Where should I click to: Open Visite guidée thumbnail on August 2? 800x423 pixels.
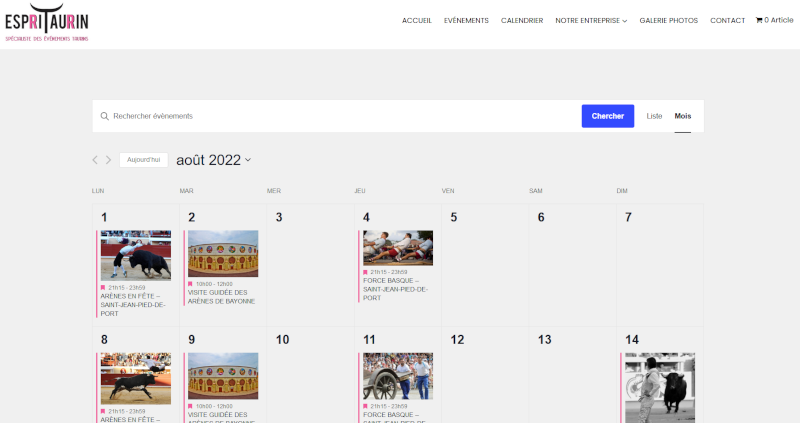pyautogui.click(x=223, y=254)
